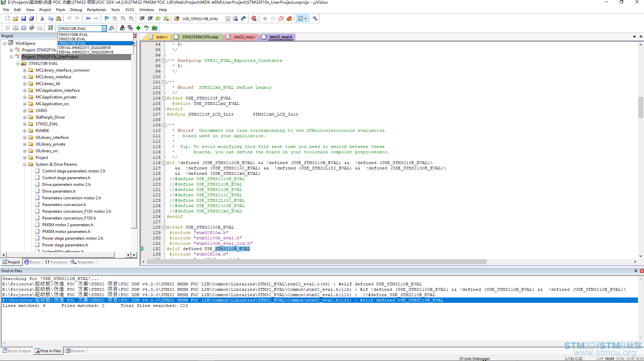The width and height of the screenshot is (644, 361).
Task: Open Options for Target magic wand
Action: [x=112, y=28]
